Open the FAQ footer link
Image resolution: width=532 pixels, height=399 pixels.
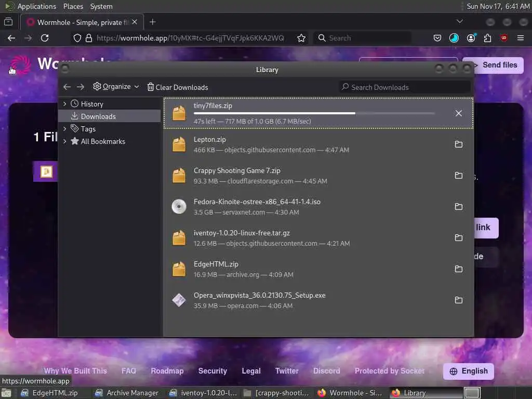point(129,371)
